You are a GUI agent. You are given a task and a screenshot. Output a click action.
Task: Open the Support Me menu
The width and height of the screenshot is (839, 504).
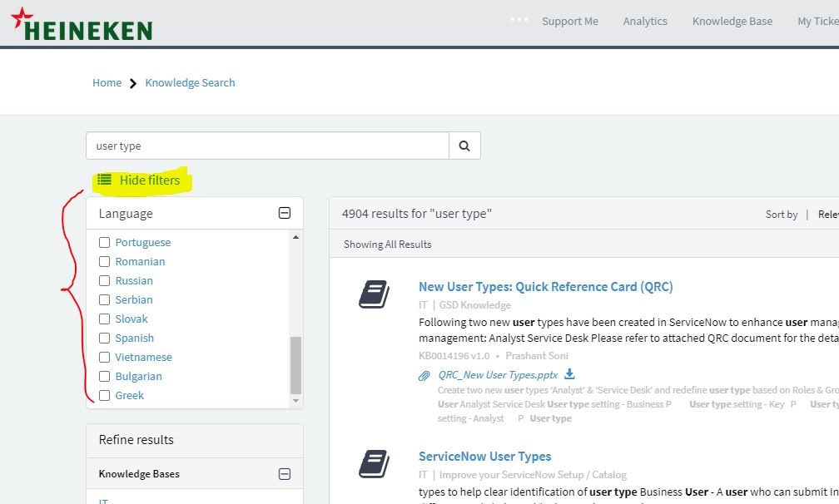click(570, 22)
